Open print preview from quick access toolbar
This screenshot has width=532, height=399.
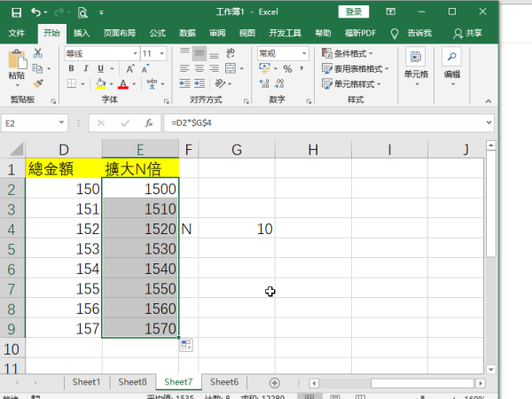82,13
